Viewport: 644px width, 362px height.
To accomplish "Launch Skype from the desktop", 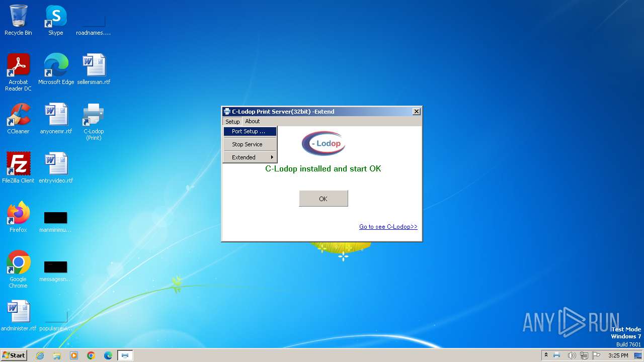I will tap(55, 20).
